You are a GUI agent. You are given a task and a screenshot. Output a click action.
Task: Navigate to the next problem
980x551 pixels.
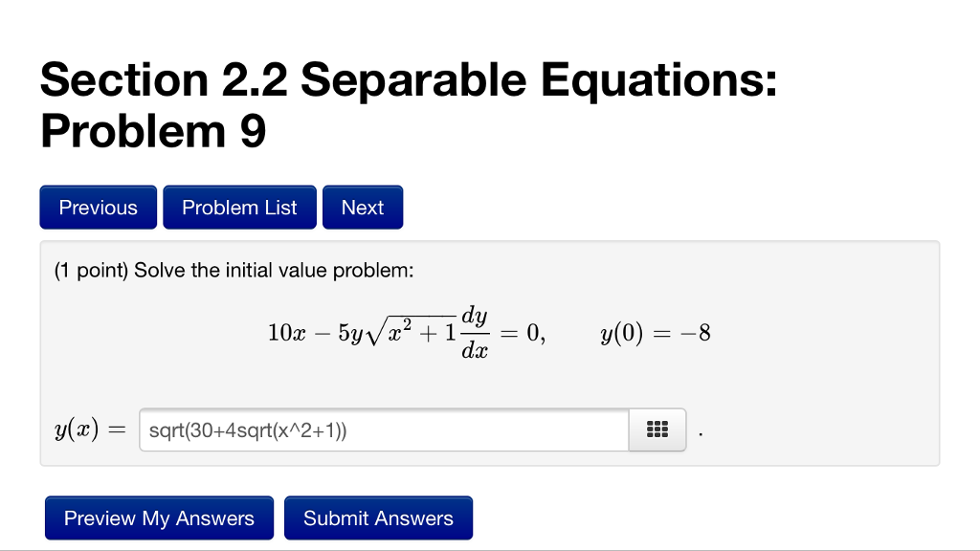coord(363,207)
